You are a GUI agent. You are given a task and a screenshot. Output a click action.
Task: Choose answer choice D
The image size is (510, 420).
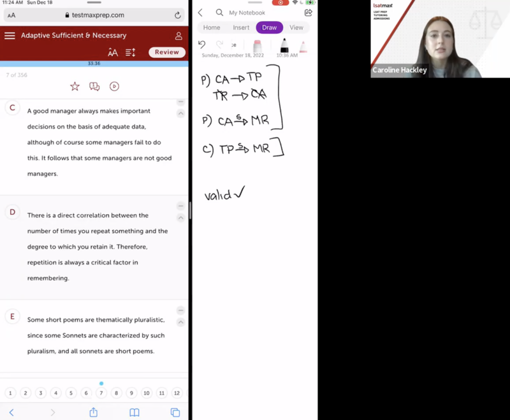tap(11, 212)
